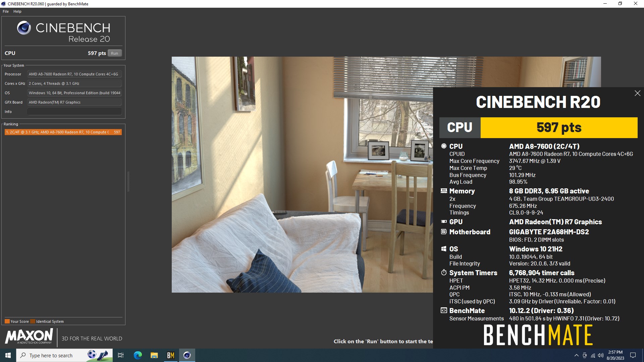Open the Help menu
The image size is (644, 362).
[17, 11]
